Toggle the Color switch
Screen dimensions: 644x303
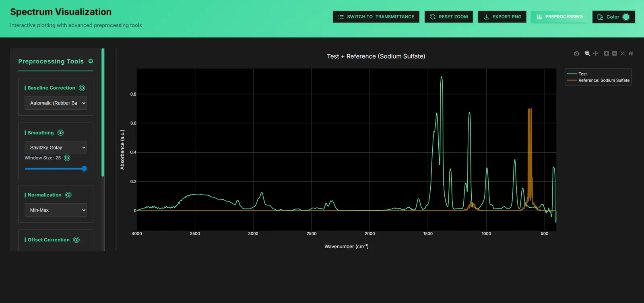tap(626, 17)
